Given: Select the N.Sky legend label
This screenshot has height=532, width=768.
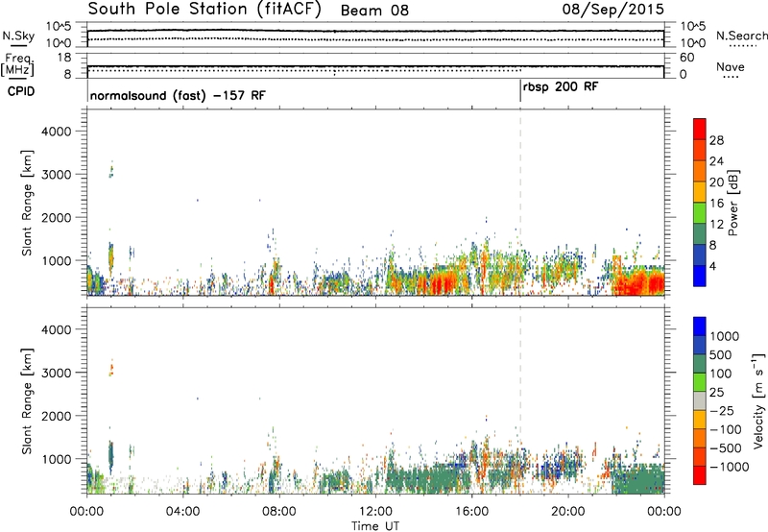Looking at the screenshot, I should (x=18, y=36).
